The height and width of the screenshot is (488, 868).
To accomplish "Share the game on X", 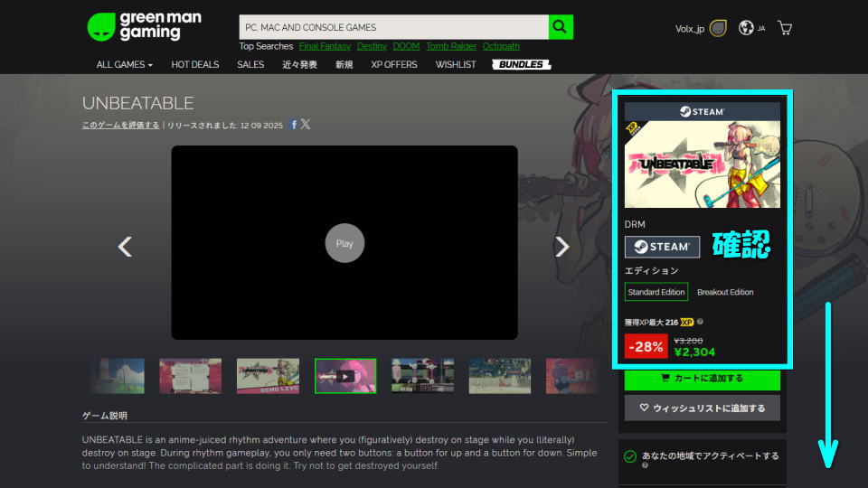I will (x=306, y=125).
